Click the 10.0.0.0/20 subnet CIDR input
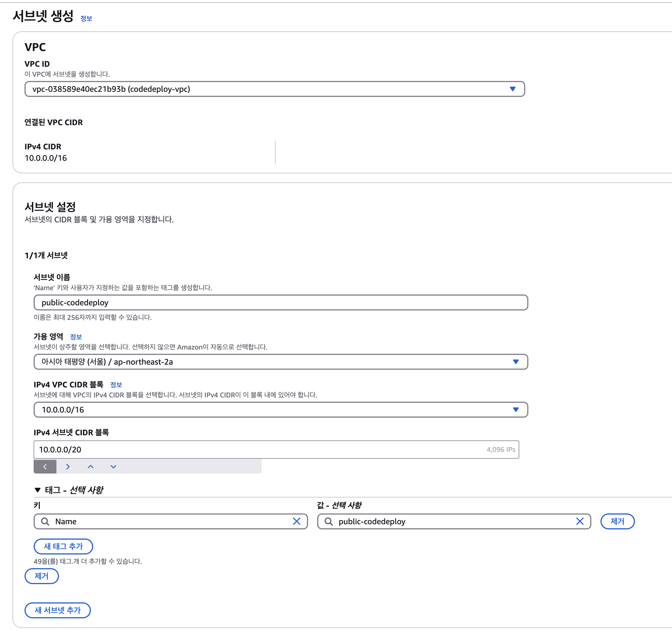This screenshot has height=638, width=672. pyautogui.click(x=238, y=449)
